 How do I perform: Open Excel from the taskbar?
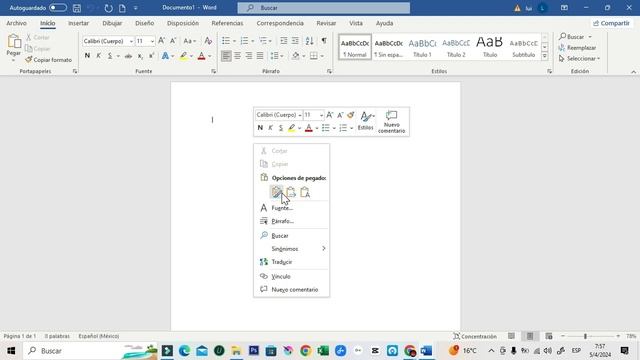click(x=323, y=351)
